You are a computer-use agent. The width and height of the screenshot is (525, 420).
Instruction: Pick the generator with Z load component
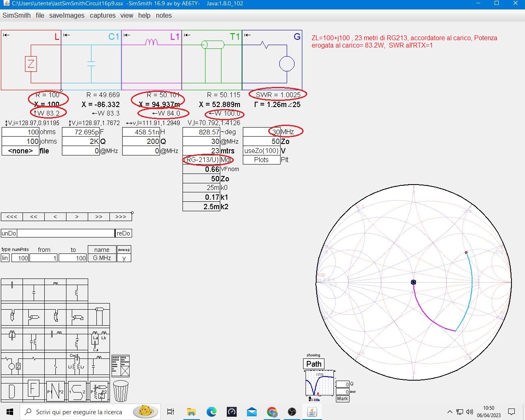[x=12, y=365]
